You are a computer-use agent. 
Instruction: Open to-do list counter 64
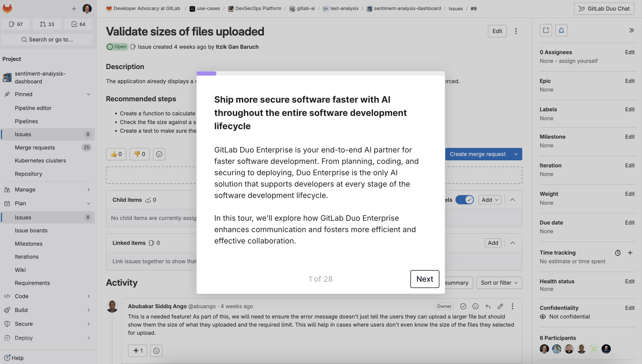click(x=78, y=24)
